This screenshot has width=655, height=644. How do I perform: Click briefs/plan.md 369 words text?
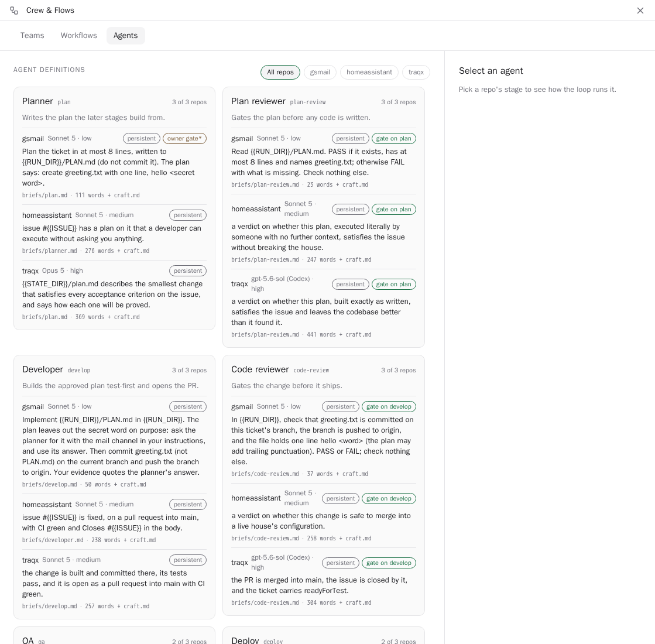click(81, 317)
